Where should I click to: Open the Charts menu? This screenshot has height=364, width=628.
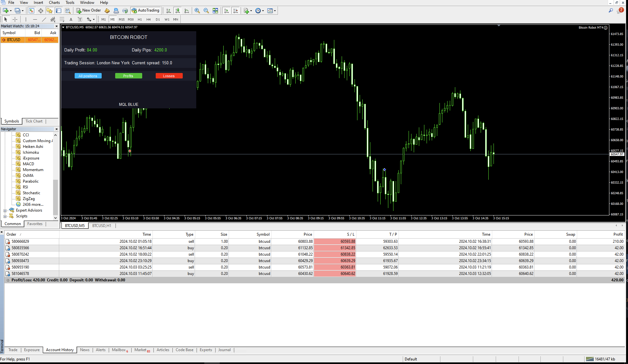(54, 3)
